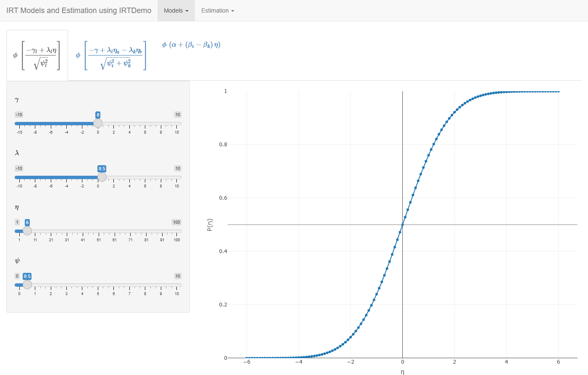Viewport: 588px width, 375px height.
Task: Click the ψ slider handle
Action: 27,285
